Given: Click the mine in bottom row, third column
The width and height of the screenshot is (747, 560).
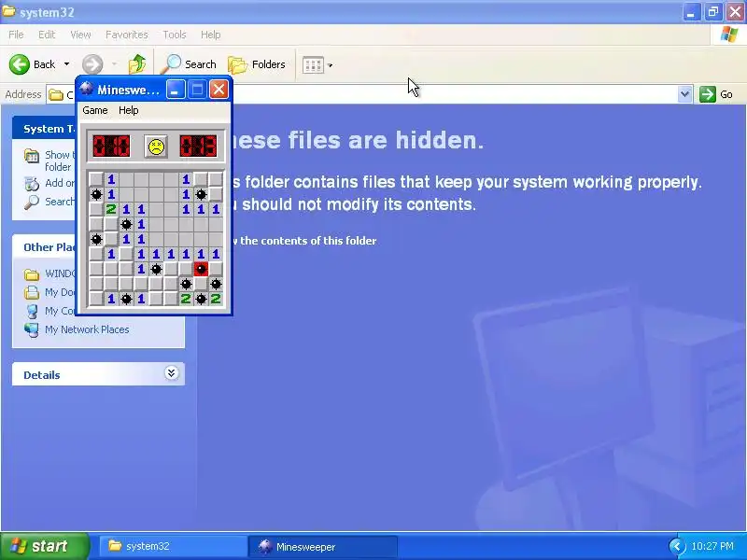Looking at the screenshot, I should [x=126, y=299].
